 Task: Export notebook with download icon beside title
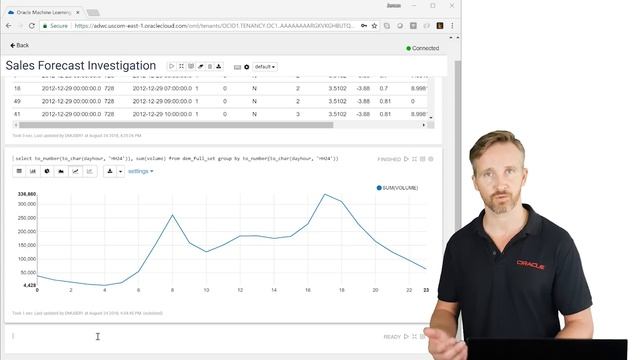[219, 67]
